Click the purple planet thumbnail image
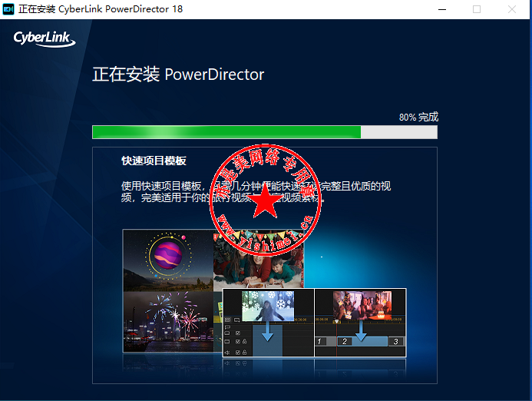532x401 pixels. point(168,260)
